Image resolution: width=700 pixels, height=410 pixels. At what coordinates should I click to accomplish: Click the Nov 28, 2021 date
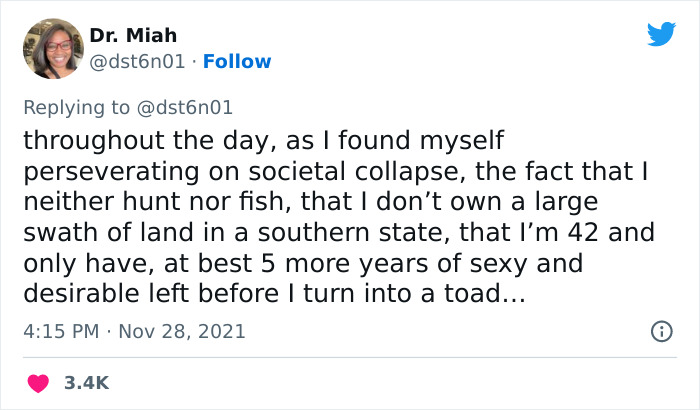click(x=184, y=331)
